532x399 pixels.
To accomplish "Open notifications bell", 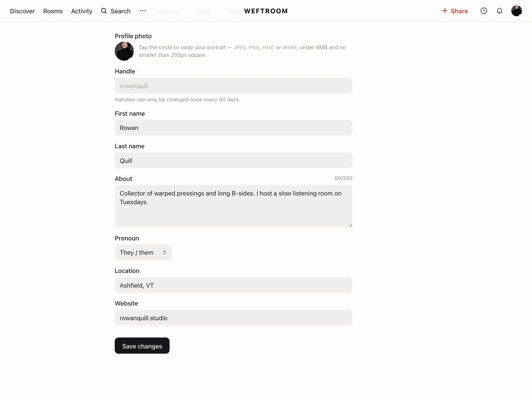I will [499, 11].
